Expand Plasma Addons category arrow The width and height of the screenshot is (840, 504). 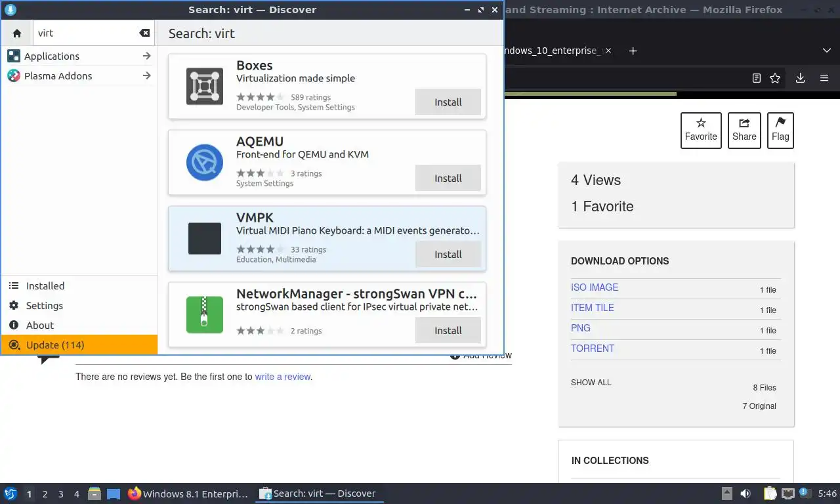click(146, 76)
